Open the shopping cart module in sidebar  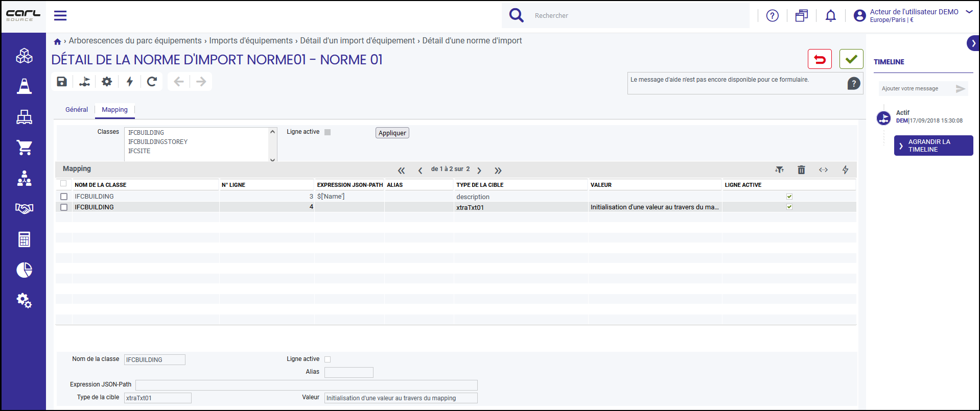[x=24, y=148]
